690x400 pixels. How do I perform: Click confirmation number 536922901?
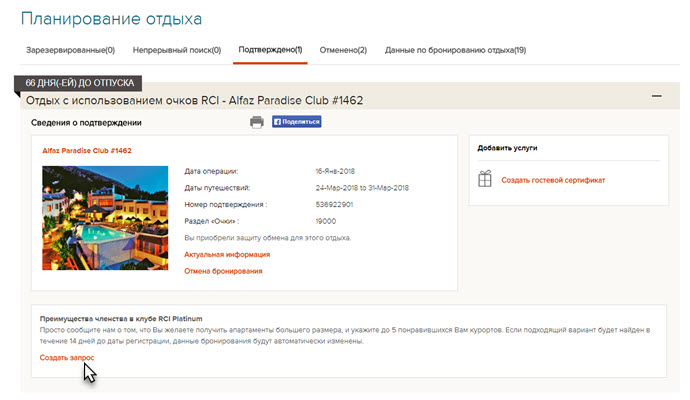(x=334, y=205)
